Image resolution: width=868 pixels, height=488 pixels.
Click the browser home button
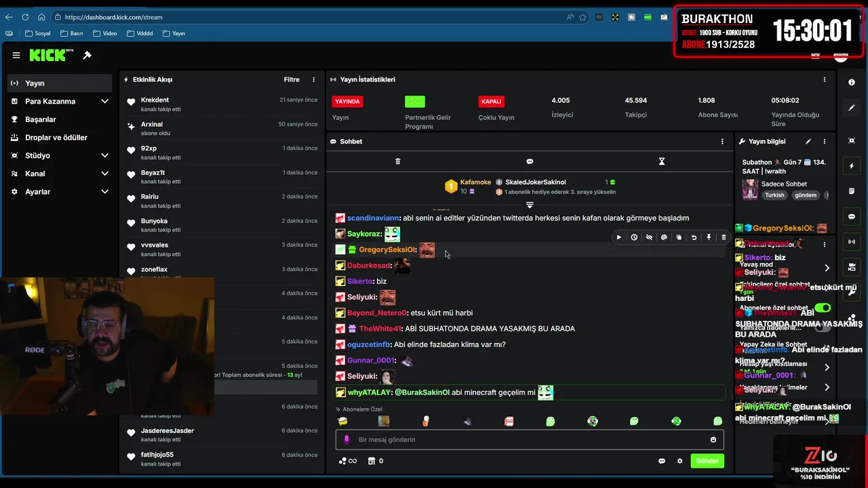[41, 17]
